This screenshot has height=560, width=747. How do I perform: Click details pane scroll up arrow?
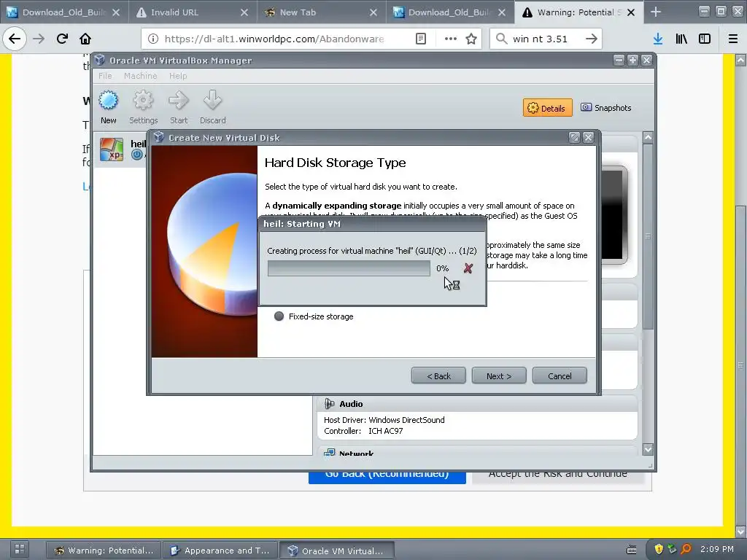click(648, 137)
